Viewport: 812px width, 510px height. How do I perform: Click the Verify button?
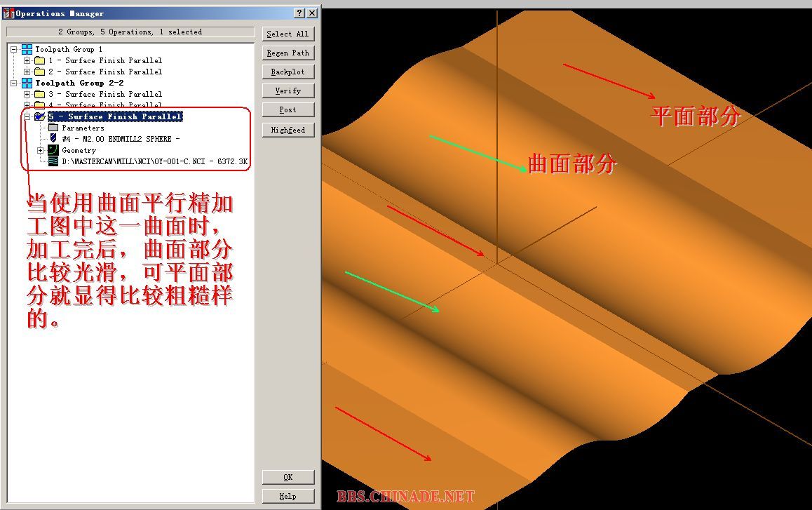tap(287, 90)
